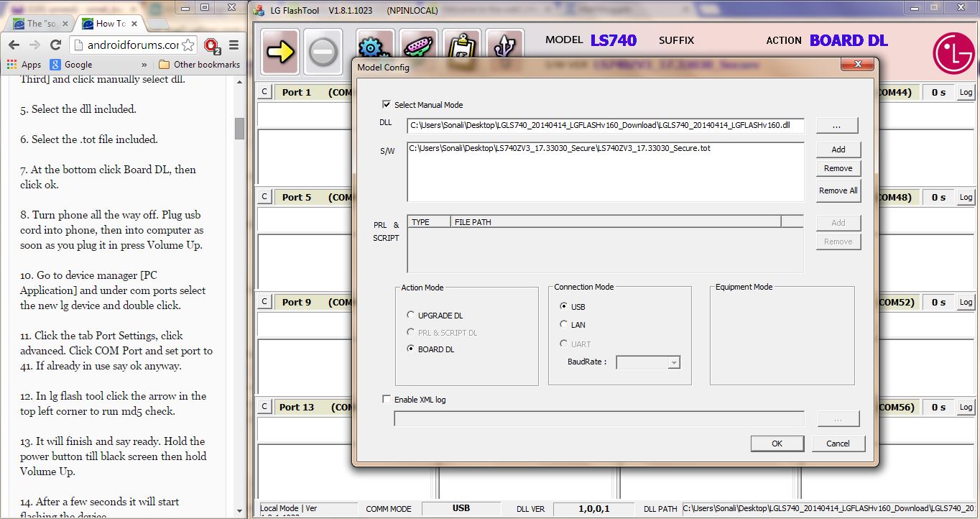The image size is (980, 519).
Task: Click the C button for Port 5
Action: point(264,197)
